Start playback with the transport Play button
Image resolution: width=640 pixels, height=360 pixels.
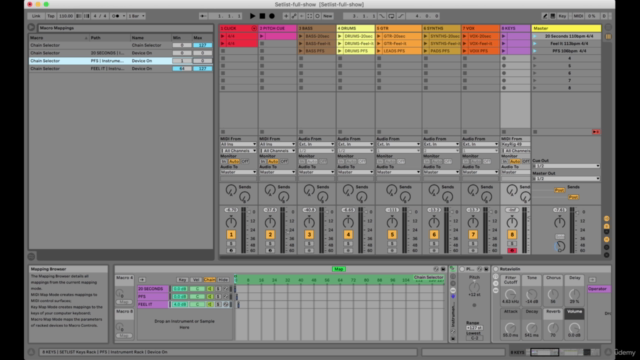pyautogui.click(x=252, y=16)
